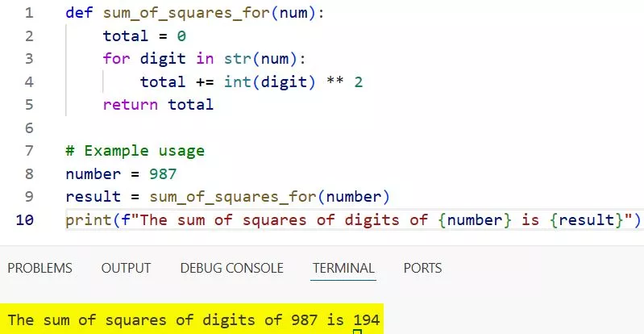Click the print function call on line 10

pyautogui.click(x=84, y=219)
